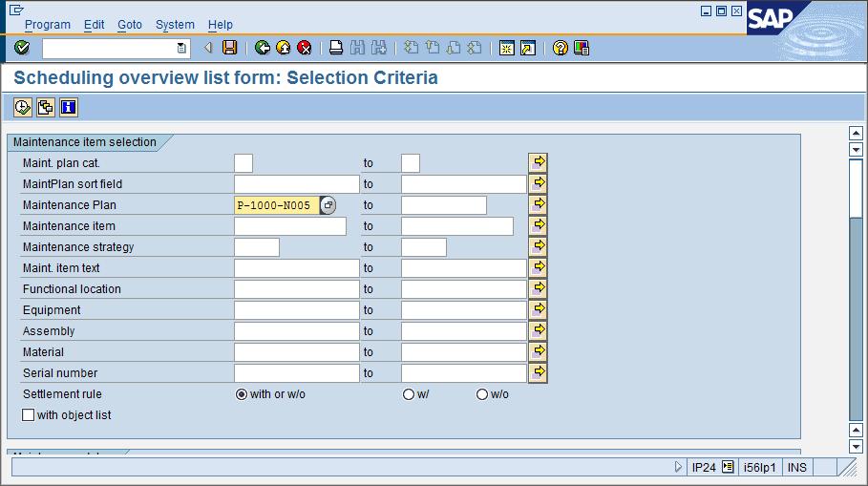Click the multiple selection arrow for Maintenance strategy
This screenshot has width=868, height=486.
[x=538, y=247]
